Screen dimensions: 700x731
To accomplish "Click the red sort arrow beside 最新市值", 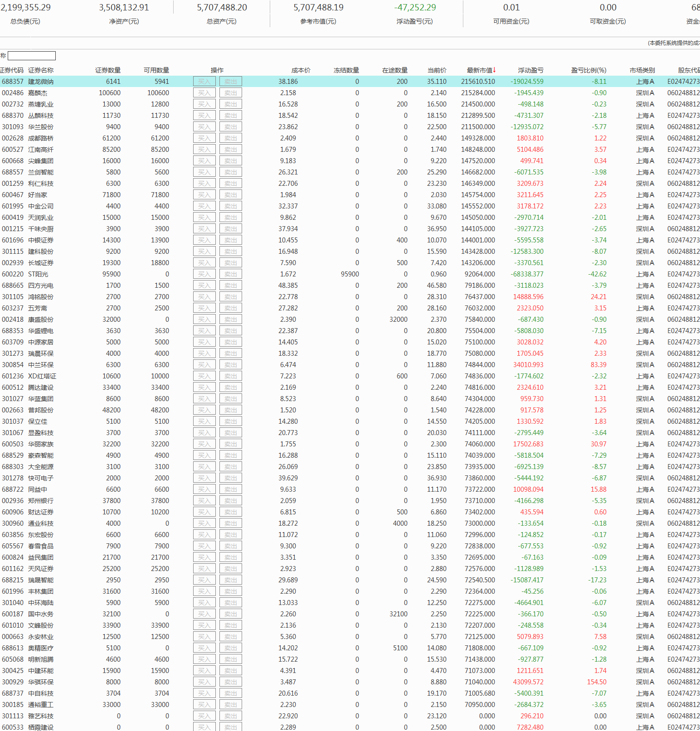I will point(495,70).
